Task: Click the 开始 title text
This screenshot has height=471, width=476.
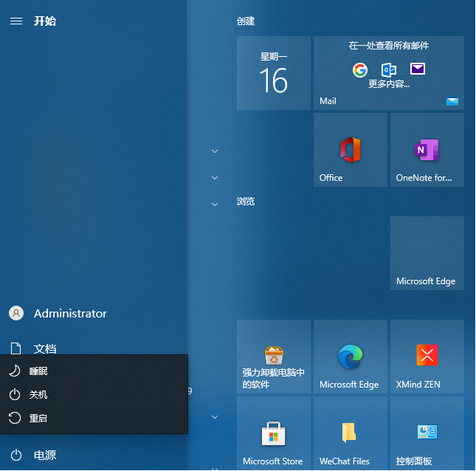Action: click(45, 21)
